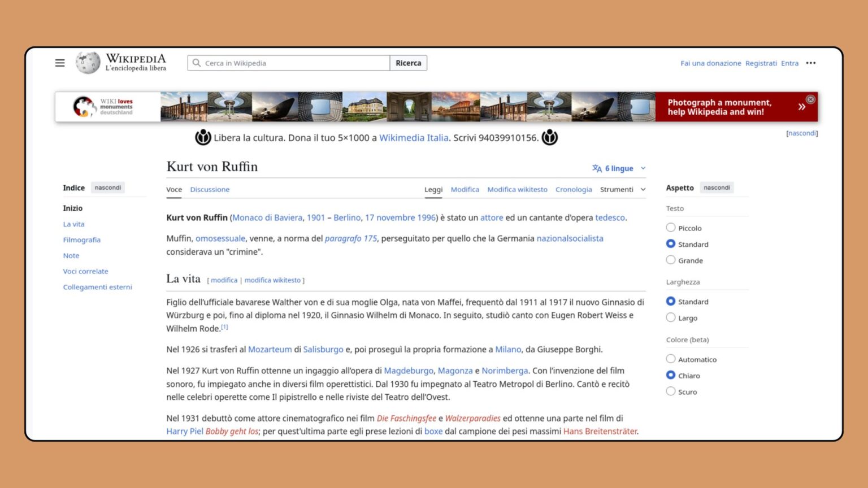
Task: Click the double-arrow on the monuments banner
Action: click(x=801, y=106)
